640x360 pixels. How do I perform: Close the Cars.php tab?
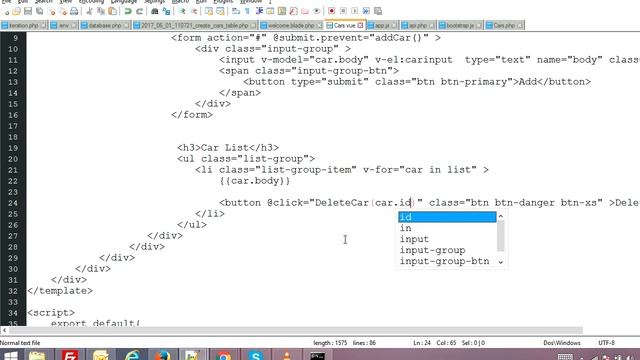click(x=520, y=25)
